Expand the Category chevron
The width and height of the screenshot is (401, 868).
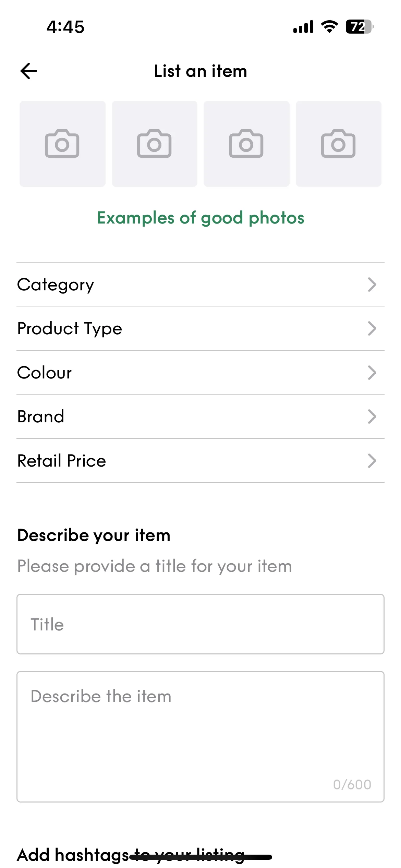point(372,285)
